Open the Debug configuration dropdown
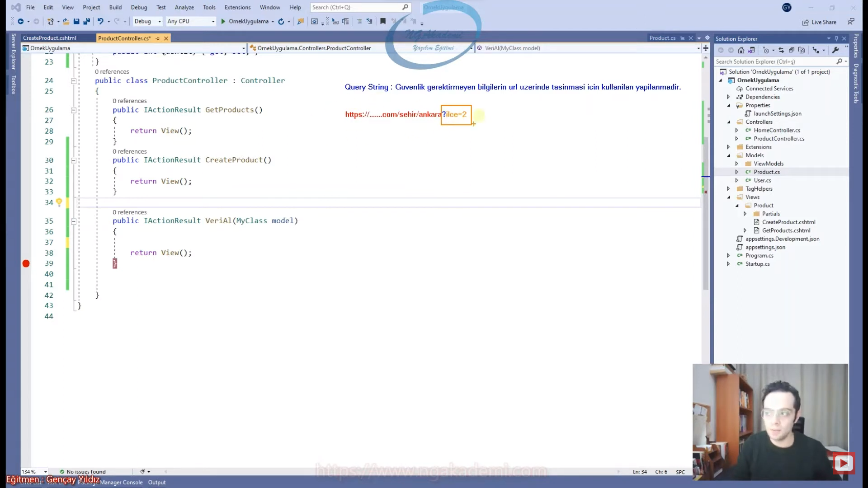 [x=147, y=21]
